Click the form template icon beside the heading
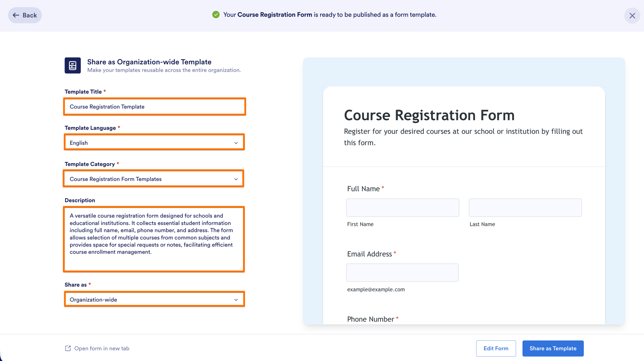Viewport: 644px width, 361px height. pyautogui.click(x=72, y=66)
